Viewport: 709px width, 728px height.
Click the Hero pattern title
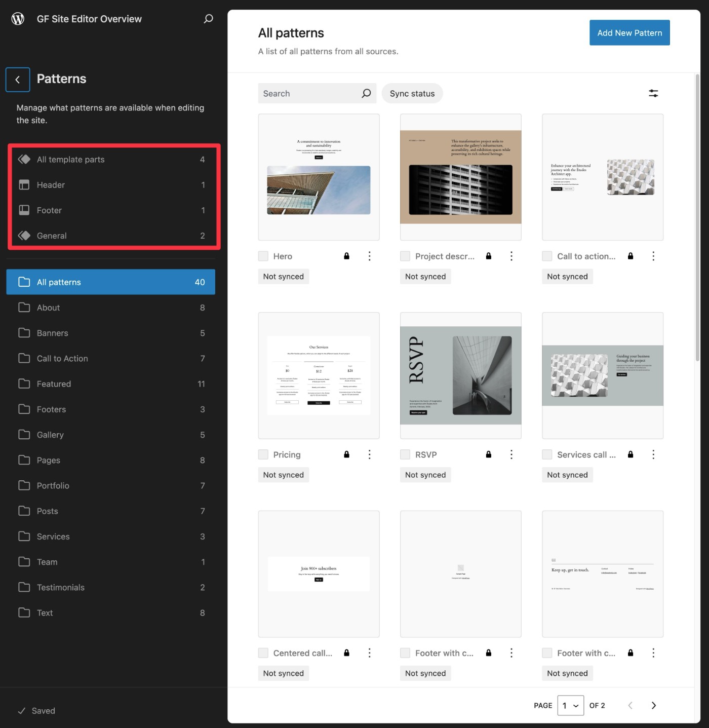coord(283,256)
